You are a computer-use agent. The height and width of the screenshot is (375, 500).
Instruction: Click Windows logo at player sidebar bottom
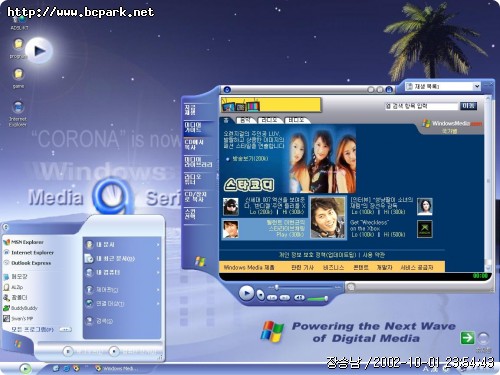click(200, 262)
